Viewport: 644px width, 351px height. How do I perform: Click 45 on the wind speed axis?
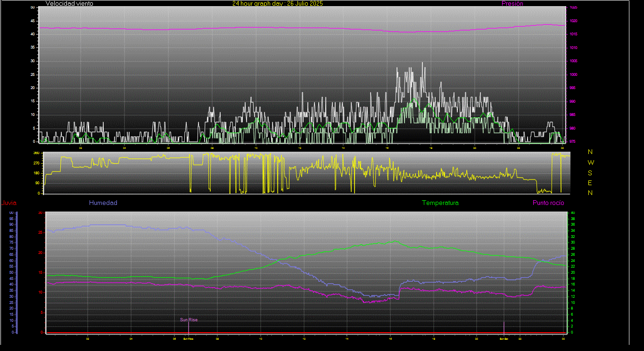coord(33,21)
